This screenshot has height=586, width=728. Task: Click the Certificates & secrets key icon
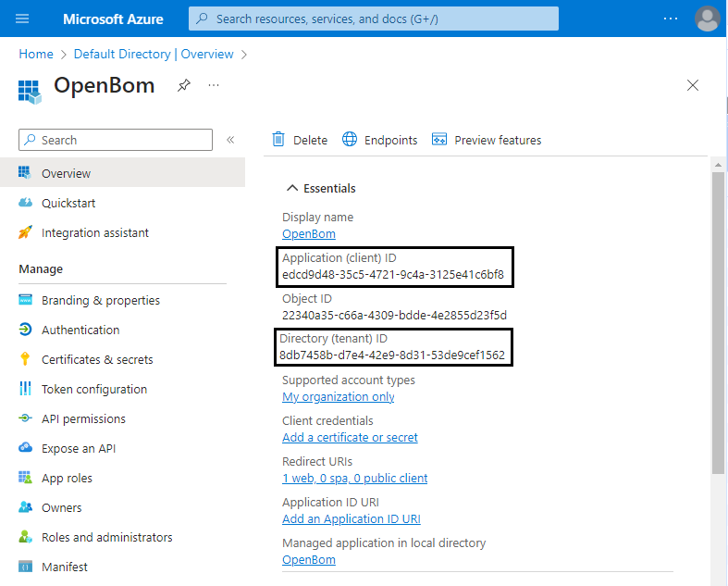click(x=25, y=359)
